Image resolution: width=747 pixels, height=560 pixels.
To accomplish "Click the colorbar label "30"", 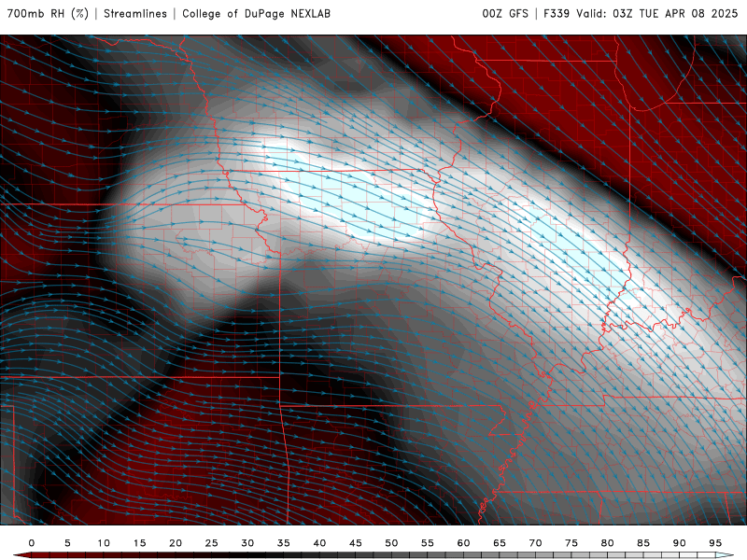I will 247,543.
